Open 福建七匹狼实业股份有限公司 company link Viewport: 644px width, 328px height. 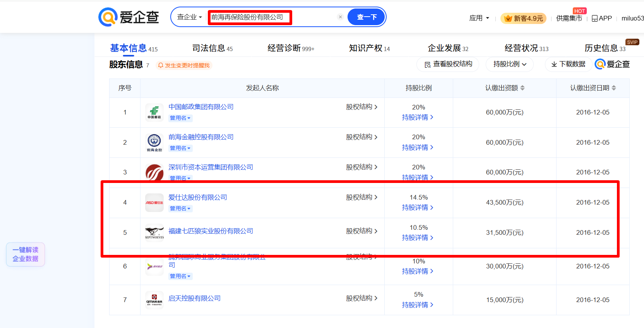click(x=211, y=231)
